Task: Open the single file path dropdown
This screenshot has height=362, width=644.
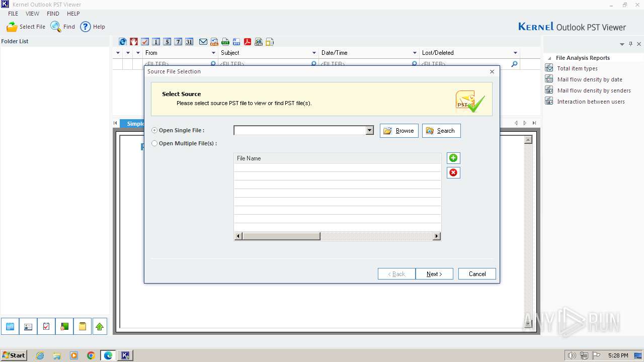Action: [370, 131]
